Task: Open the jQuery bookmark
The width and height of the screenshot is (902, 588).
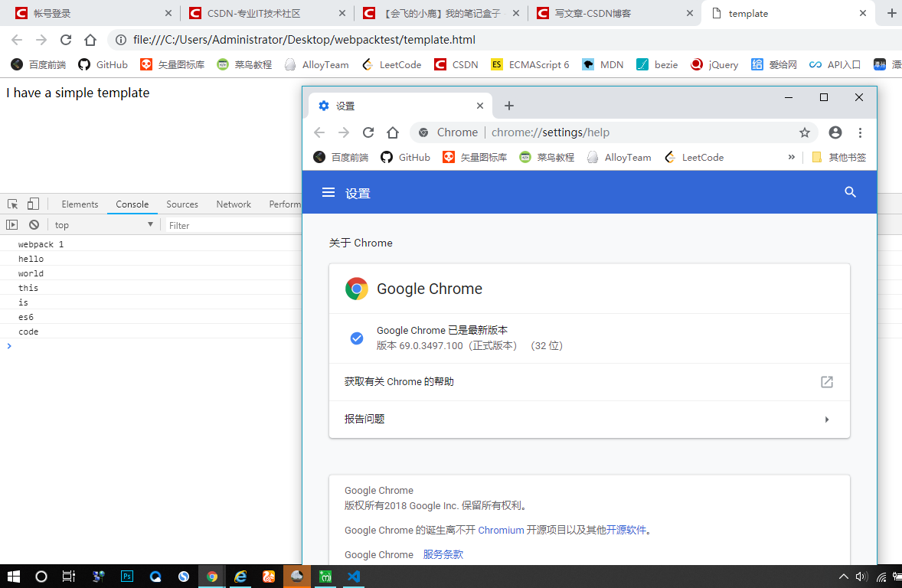Action: 714,64
